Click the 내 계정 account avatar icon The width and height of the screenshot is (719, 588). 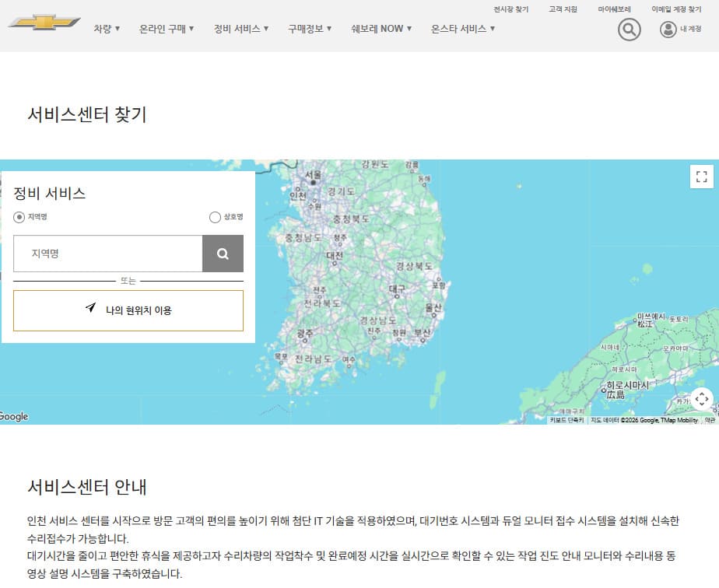[668, 30]
